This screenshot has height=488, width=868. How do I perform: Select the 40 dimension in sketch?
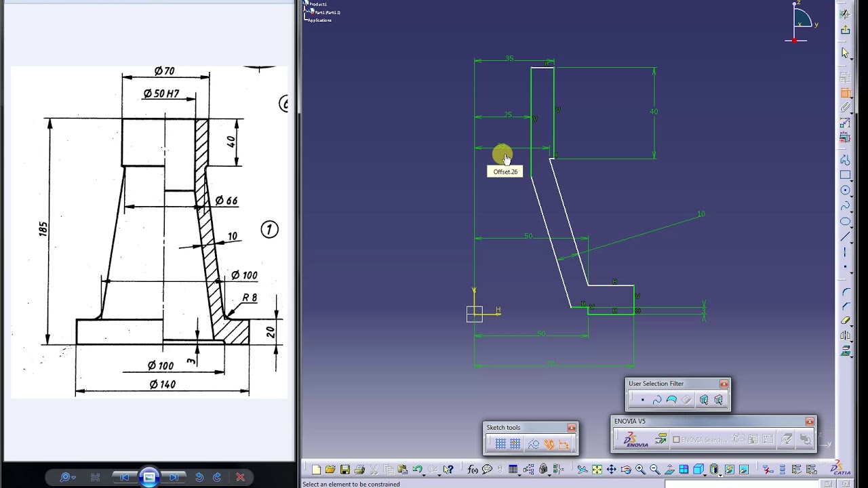pos(654,111)
